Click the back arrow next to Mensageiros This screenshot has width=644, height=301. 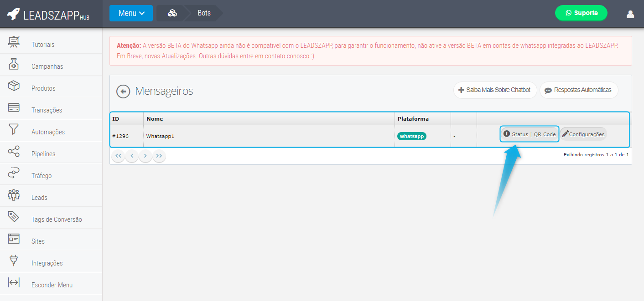tap(123, 92)
